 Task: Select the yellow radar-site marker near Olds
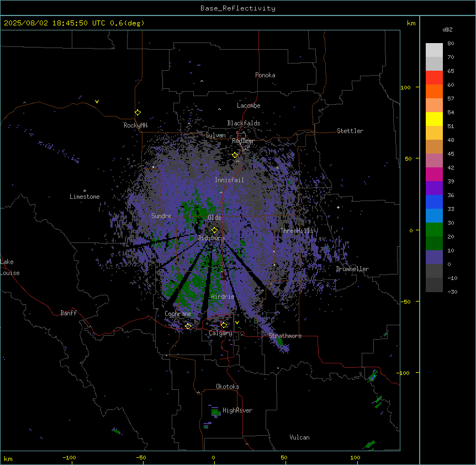tap(214, 230)
